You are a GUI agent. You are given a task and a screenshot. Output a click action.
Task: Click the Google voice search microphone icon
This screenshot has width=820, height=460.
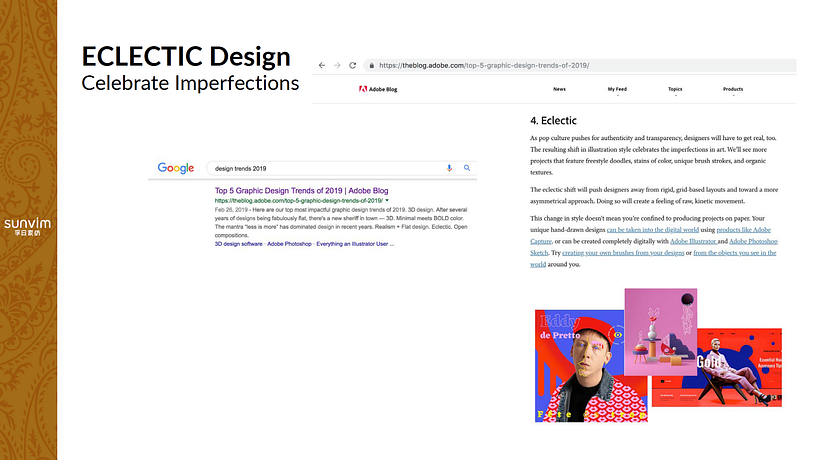tap(449, 168)
